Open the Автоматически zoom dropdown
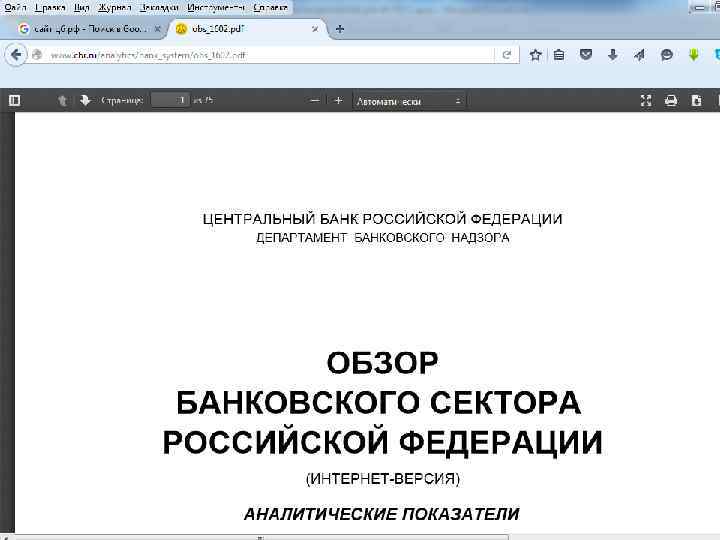 (x=409, y=101)
